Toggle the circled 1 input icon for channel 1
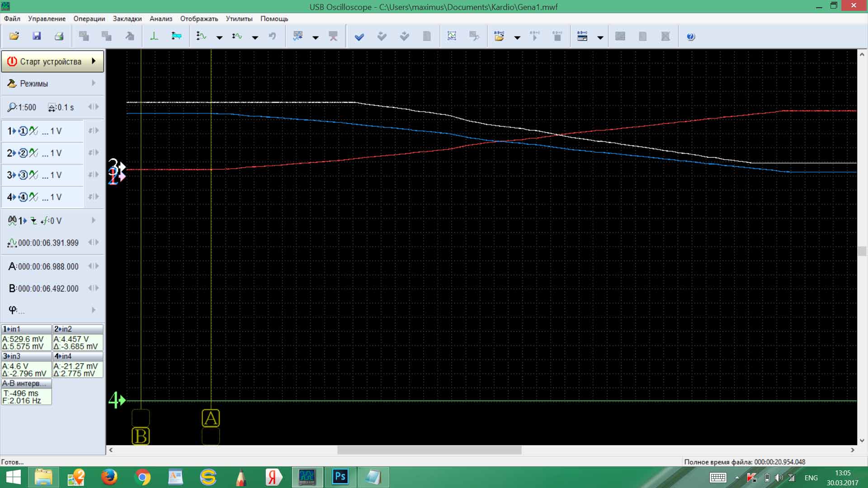 (x=23, y=131)
